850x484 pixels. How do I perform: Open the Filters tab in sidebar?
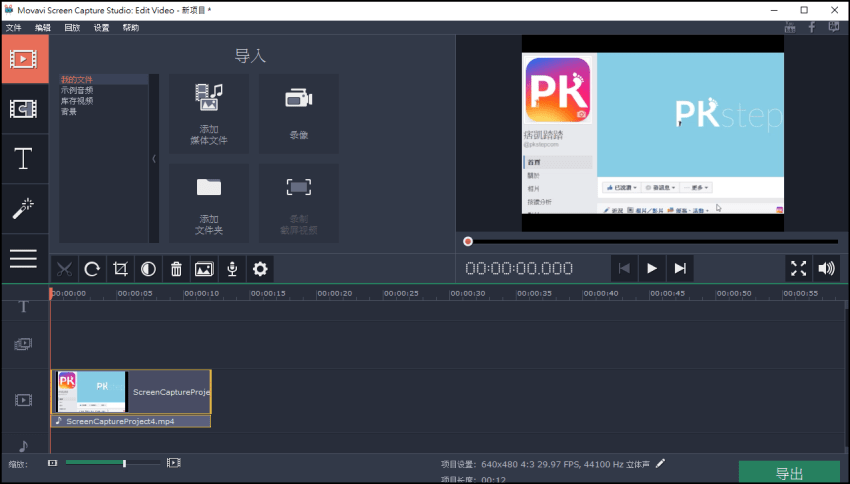(24, 109)
